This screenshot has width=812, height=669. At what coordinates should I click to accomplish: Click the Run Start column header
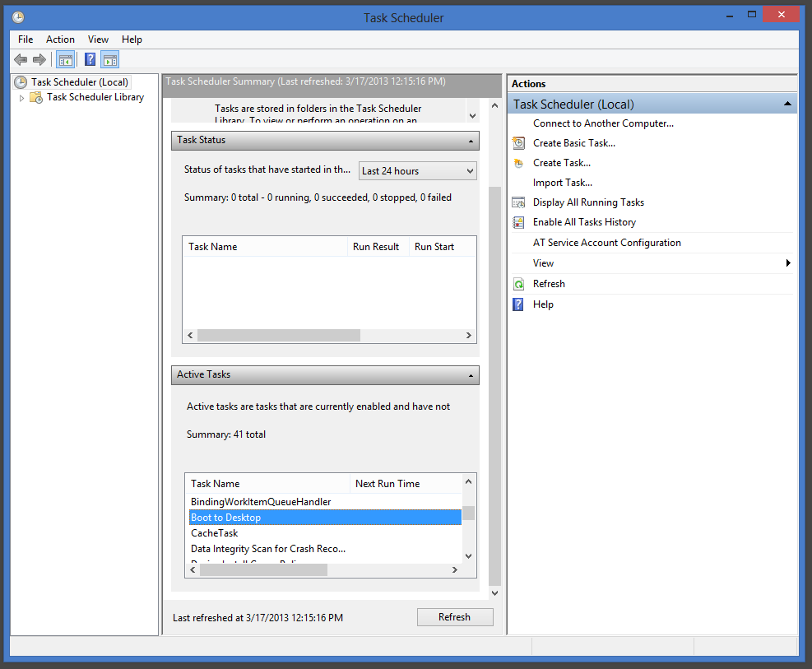click(443, 247)
